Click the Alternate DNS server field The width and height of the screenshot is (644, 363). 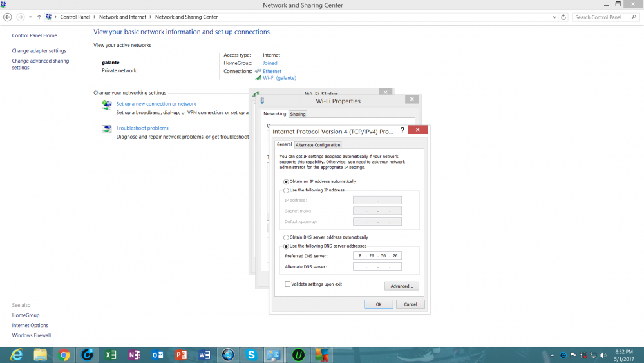(377, 267)
